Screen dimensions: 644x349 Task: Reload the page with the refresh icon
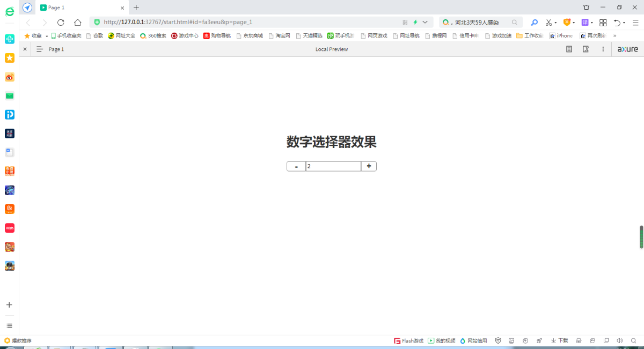pyautogui.click(x=61, y=23)
